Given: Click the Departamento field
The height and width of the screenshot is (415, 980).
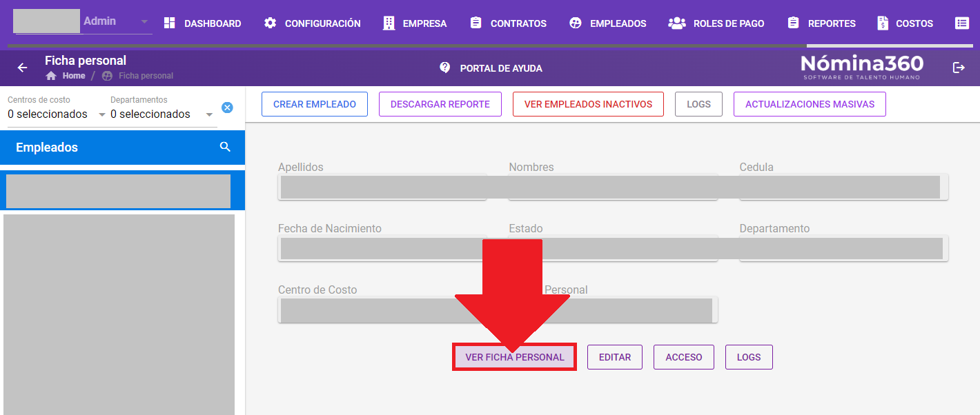Looking at the screenshot, I should [x=844, y=249].
